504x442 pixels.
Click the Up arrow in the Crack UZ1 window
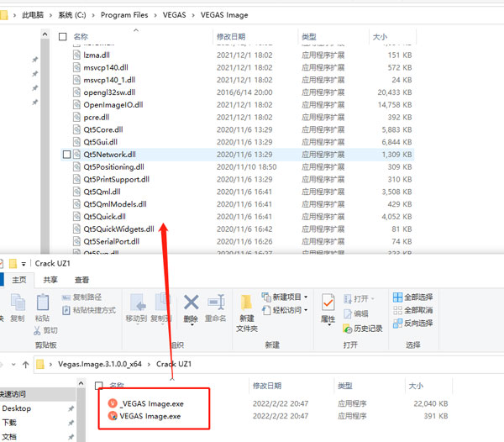(26, 364)
